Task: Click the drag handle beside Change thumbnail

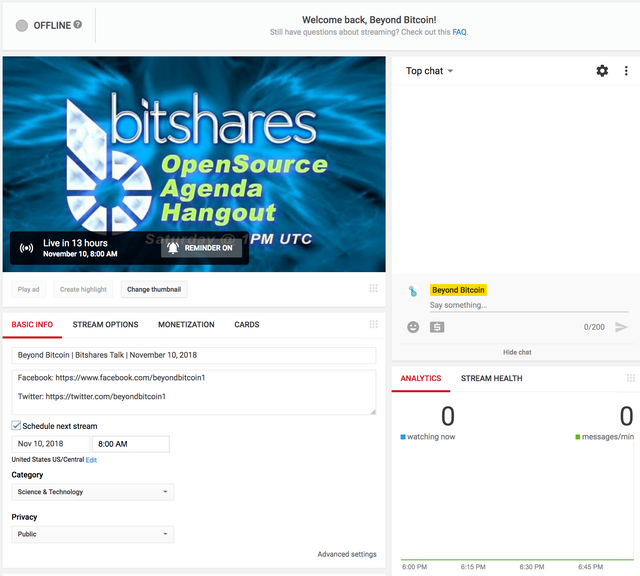Action: click(x=373, y=288)
